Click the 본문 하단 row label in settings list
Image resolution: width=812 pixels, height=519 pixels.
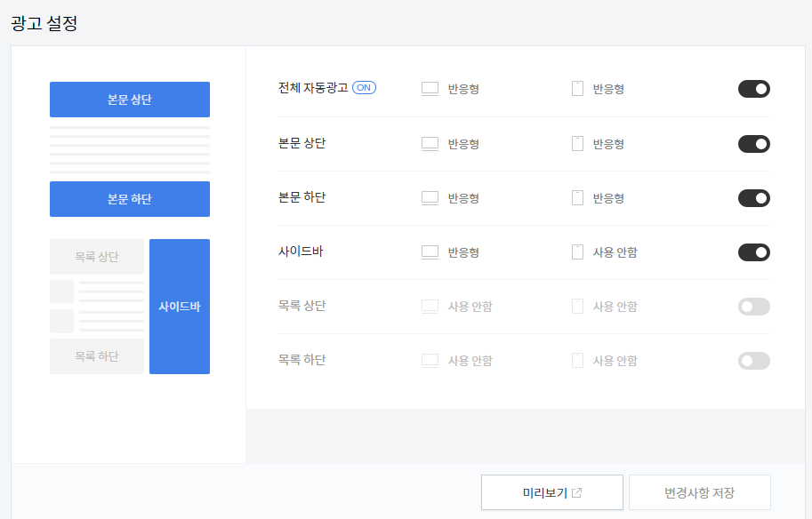301,197
